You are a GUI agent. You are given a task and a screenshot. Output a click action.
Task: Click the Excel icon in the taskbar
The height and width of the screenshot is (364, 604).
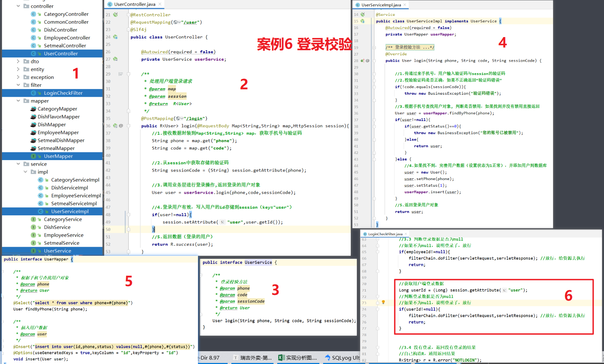coord(281,358)
